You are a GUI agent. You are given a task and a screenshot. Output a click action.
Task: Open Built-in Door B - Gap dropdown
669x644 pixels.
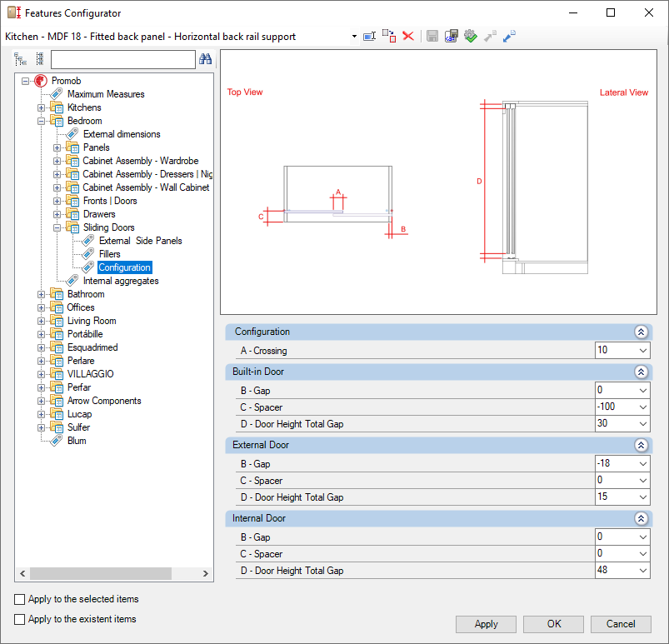click(x=643, y=390)
